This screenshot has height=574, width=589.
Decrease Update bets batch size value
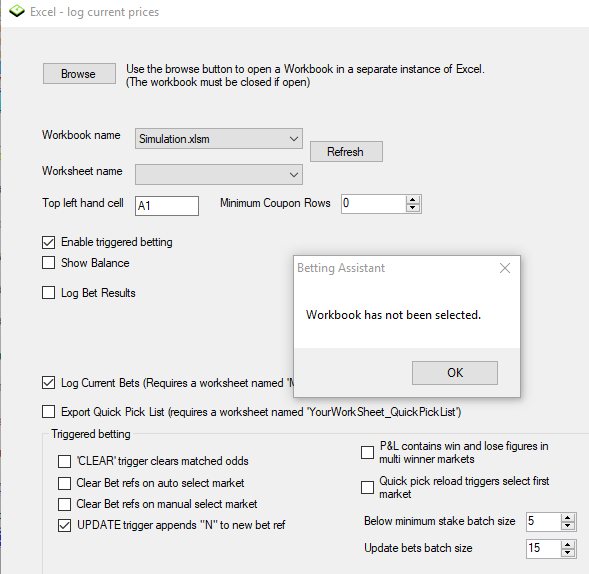(568, 553)
